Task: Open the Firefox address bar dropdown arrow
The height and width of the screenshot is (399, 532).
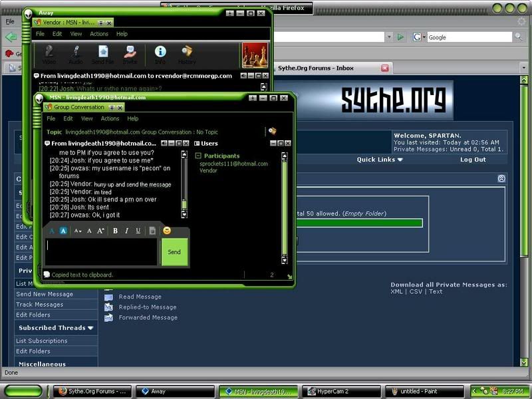Action: [389, 37]
